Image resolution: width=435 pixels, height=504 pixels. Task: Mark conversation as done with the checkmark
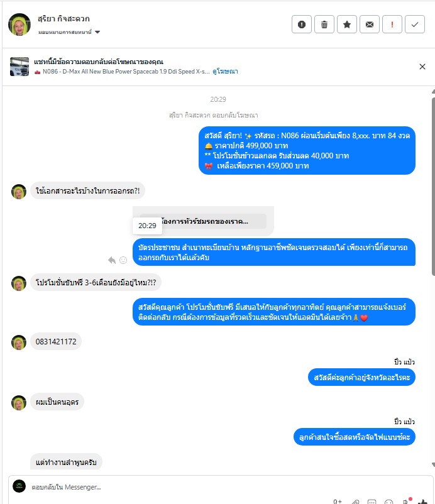(x=415, y=25)
